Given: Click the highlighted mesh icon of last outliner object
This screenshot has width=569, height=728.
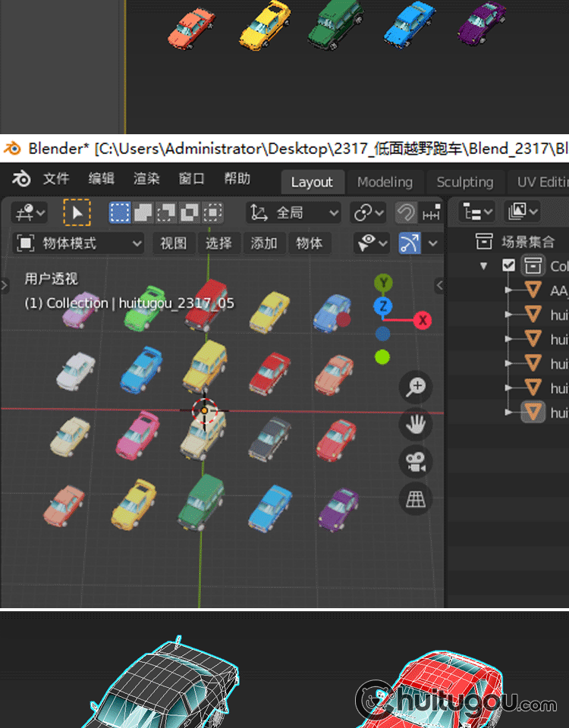Looking at the screenshot, I should point(534,413).
